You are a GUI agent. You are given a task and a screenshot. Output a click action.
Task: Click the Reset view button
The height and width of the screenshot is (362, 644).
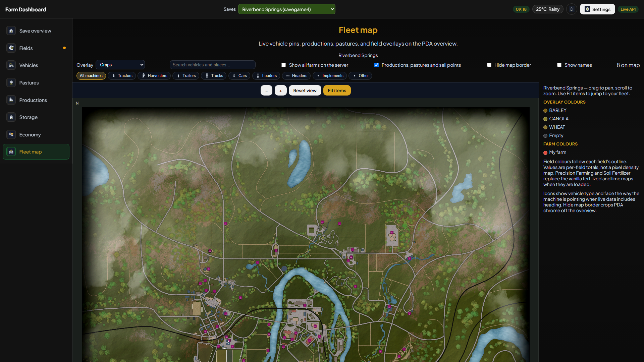[x=305, y=90]
